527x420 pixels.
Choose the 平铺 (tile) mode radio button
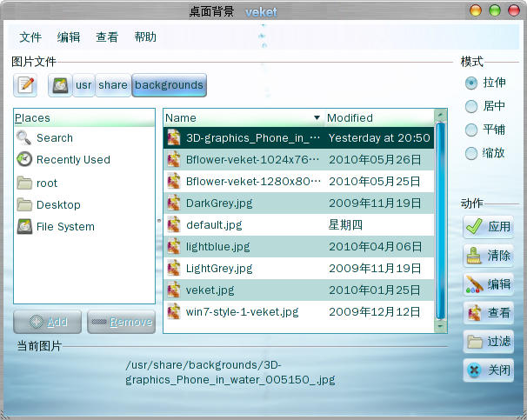coord(471,130)
